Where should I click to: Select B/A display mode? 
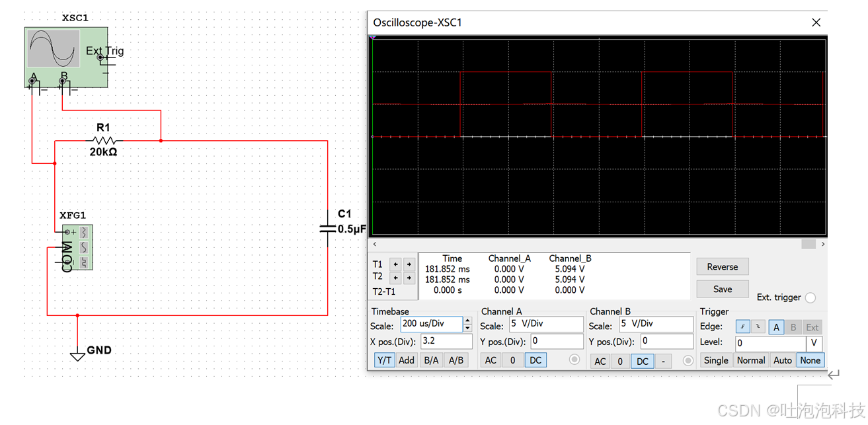[x=431, y=360]
